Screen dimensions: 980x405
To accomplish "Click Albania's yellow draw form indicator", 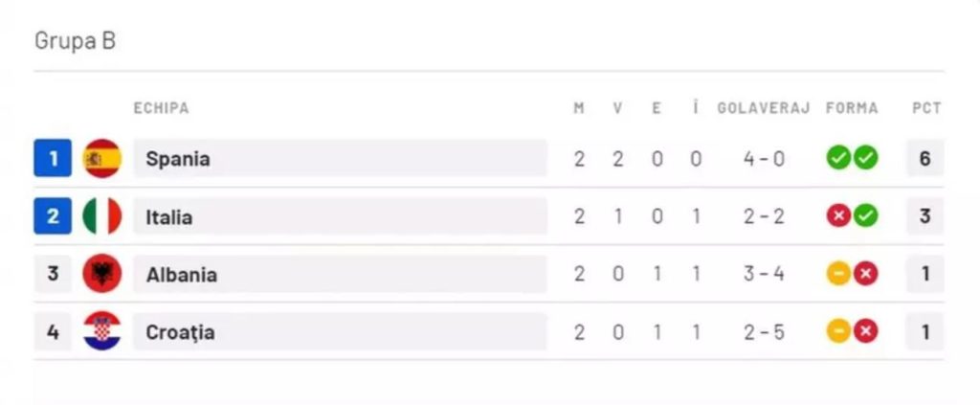I will [x=838, y=274].
